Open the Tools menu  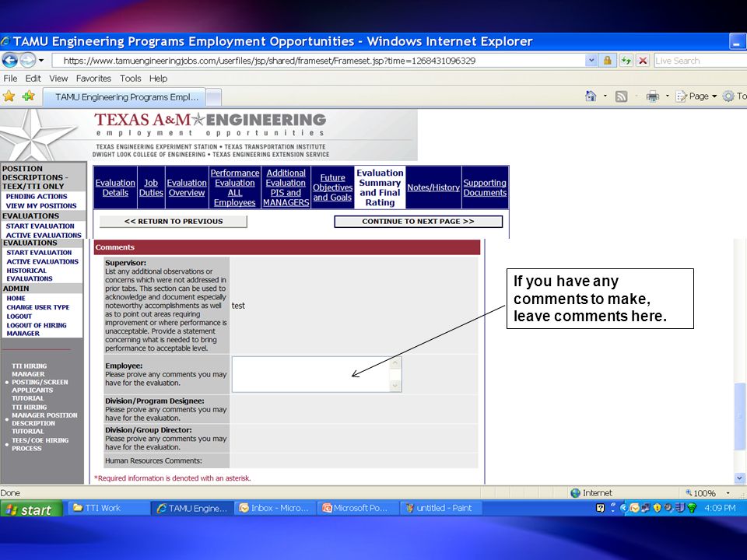131,78
